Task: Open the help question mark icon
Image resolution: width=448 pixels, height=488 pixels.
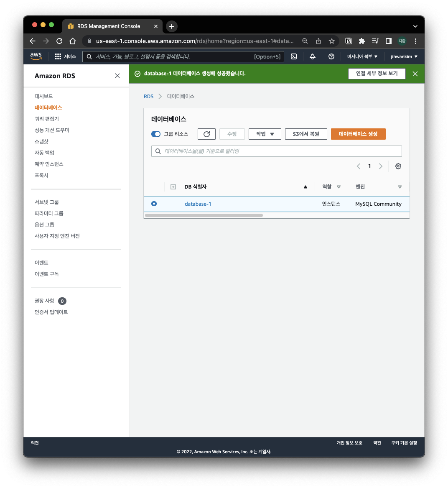Action: 331,56
